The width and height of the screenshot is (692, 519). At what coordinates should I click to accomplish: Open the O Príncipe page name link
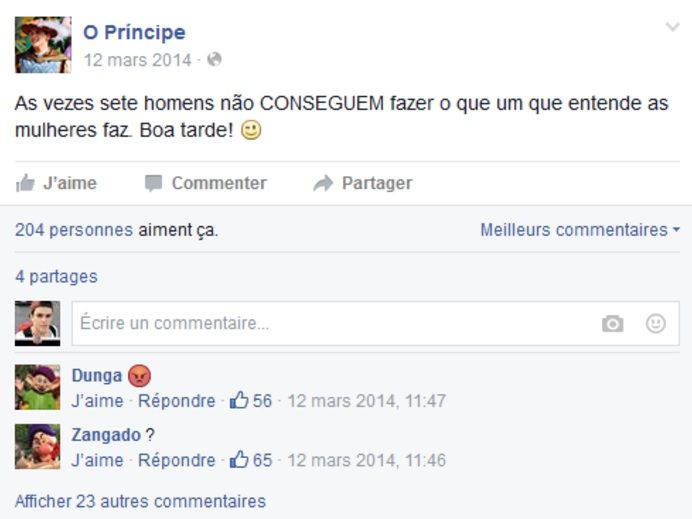[x=134, y=33]
